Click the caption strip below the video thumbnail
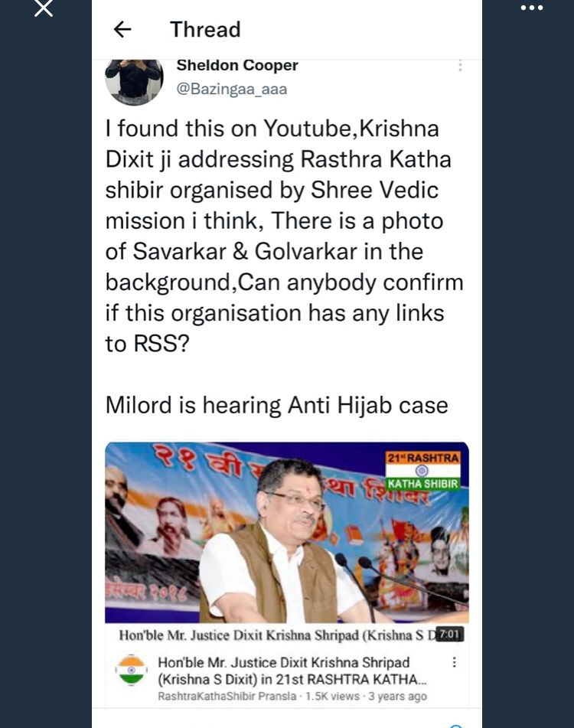Image resolution: width=574 pixels, height=728 pixels. click(287, 635)
